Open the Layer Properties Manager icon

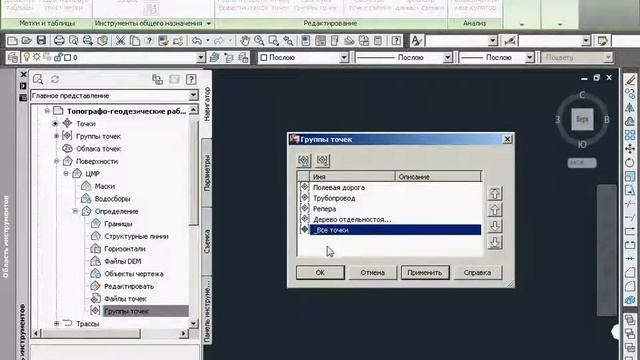(13, 58)
